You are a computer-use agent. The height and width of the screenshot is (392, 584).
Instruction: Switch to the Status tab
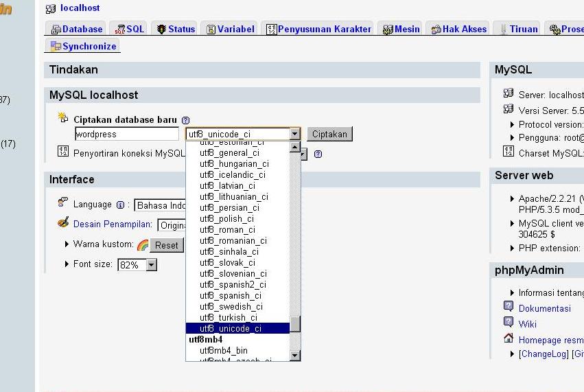point(176,29)
